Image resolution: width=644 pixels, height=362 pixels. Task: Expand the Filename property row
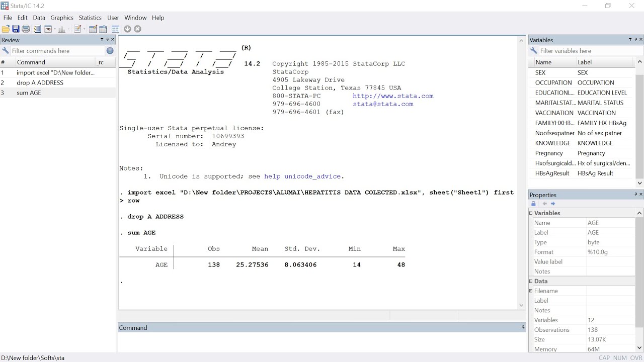click(x=531, y=291)
